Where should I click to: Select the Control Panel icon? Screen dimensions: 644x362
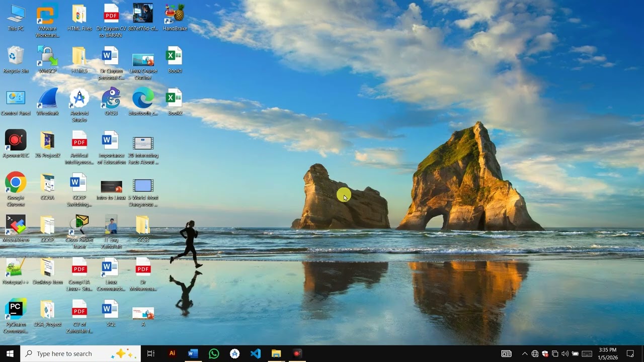[x=16, y=102]
